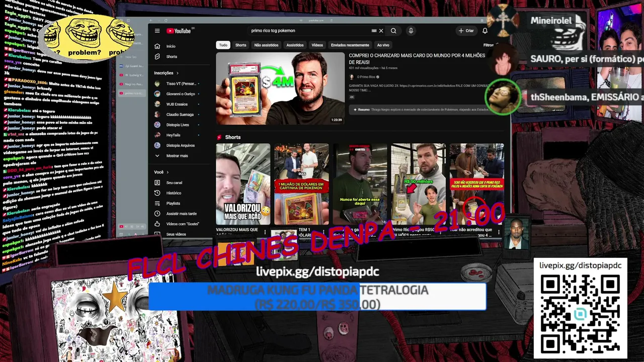Image resolution: width=644 pixels, height=362 pixels.
Task: Select the 'primo rico' tab in background browser sidebar
Action: pyautogui.click(x=132, y=94)
